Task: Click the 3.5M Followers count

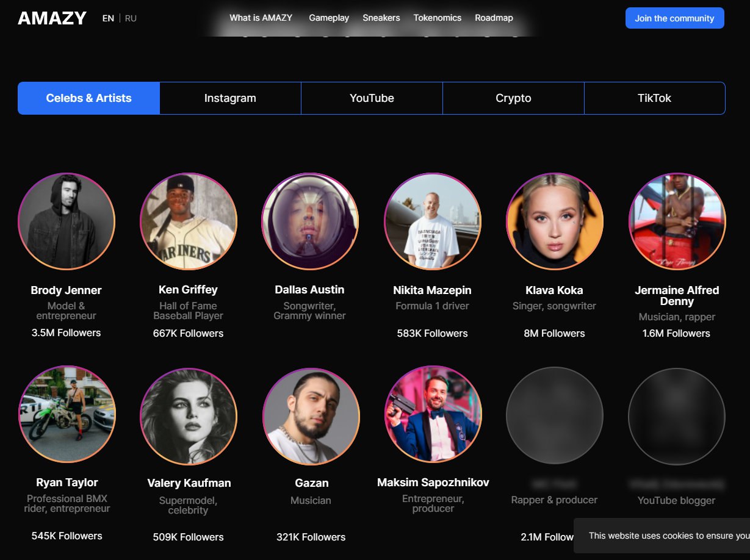Action: point(67,333)
